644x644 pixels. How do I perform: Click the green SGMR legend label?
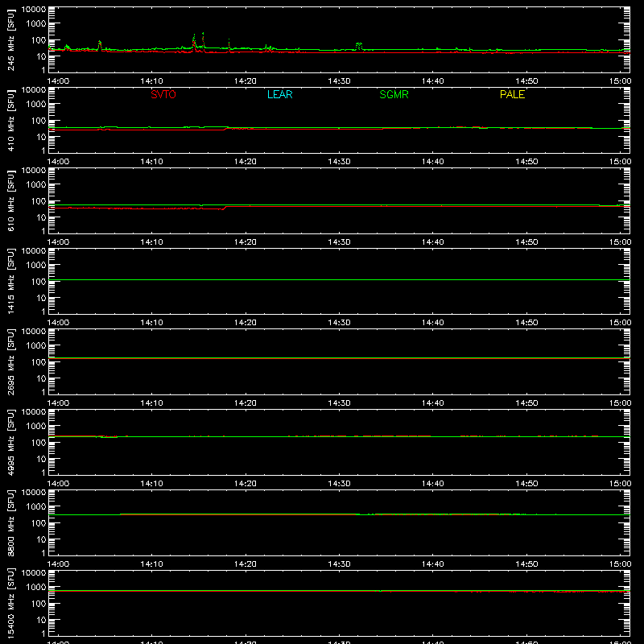[394, 94]
